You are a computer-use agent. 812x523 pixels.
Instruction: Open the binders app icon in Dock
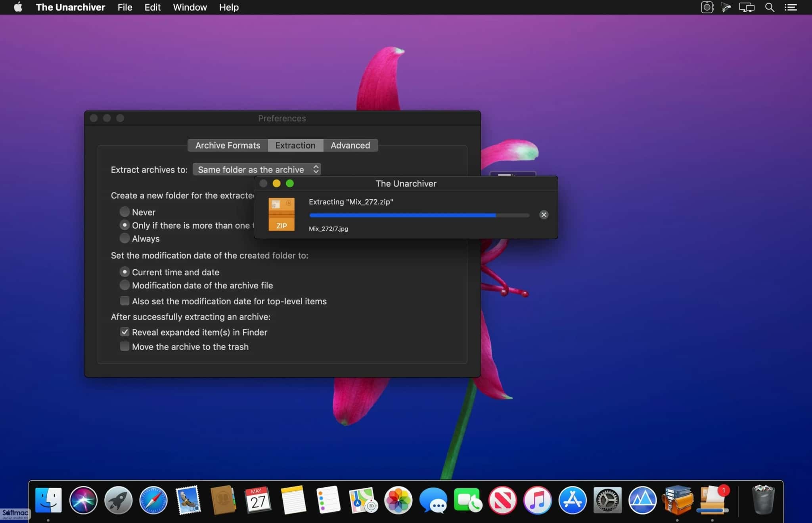678,500
